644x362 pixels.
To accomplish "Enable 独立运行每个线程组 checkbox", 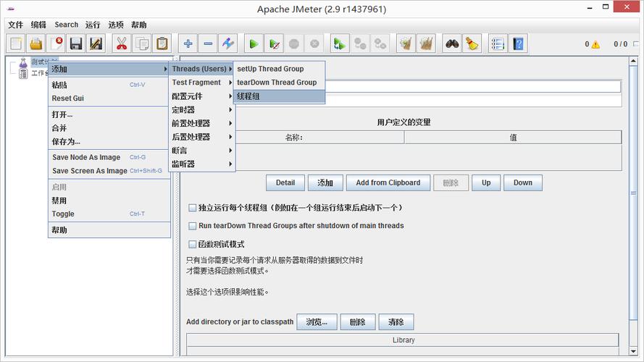I will [193, 208].
